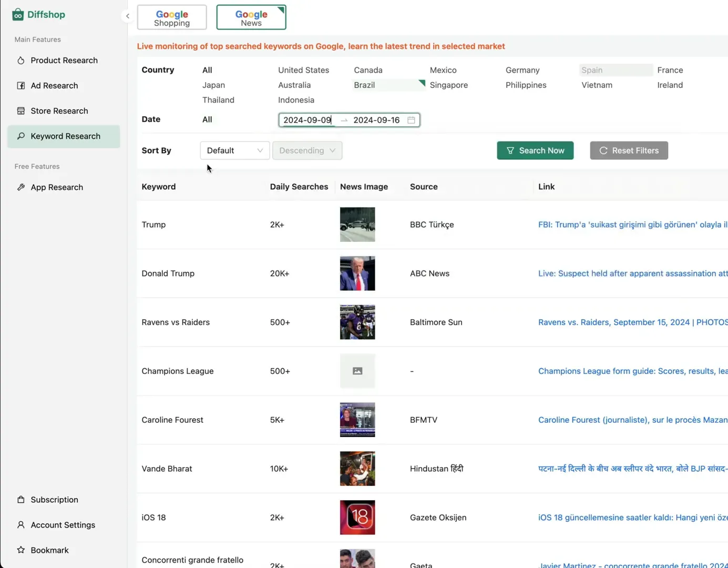This screenshot has height=568, width=728.
Task: Click the Diffshop logo icon
Action: pos(18,14)
